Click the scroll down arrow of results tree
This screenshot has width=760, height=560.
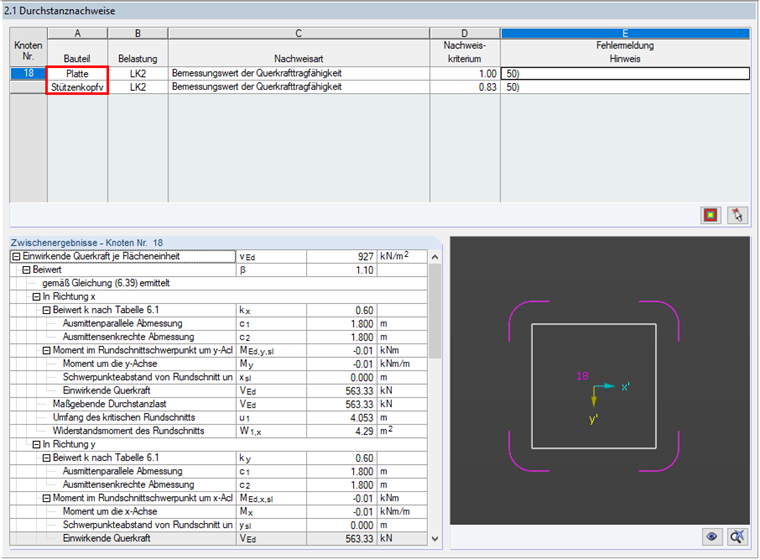coord(435,539)
